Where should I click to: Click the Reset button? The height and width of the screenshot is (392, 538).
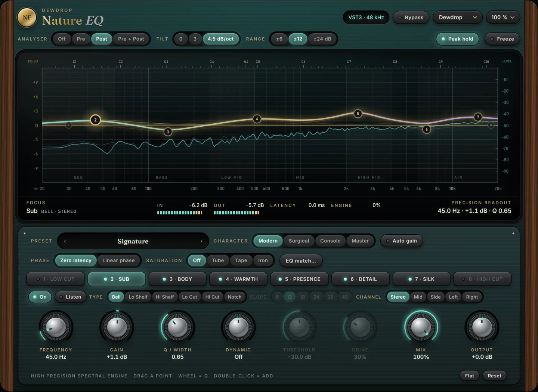click(x=495, y=376)
